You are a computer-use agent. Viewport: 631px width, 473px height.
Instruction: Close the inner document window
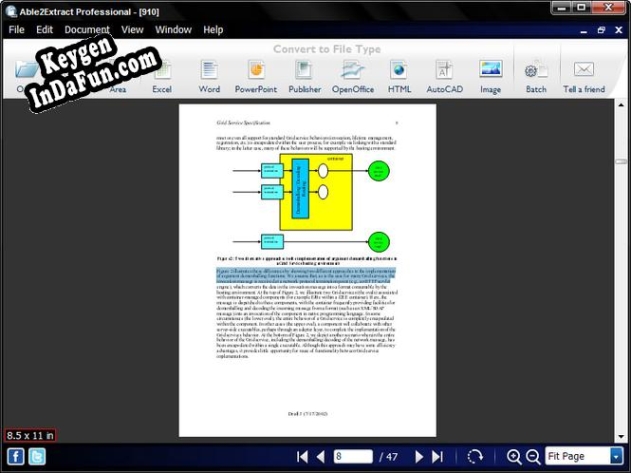point(619,30)
